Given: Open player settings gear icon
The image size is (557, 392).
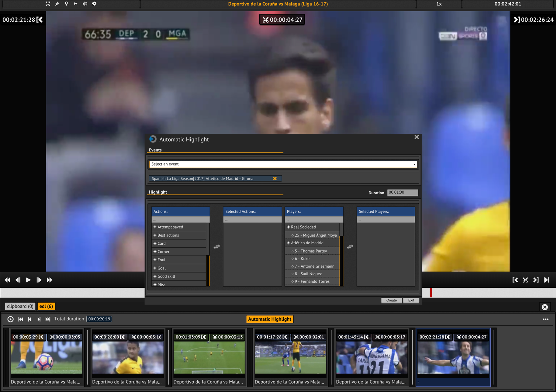Looking at the screenshot, I should [94, 4].
